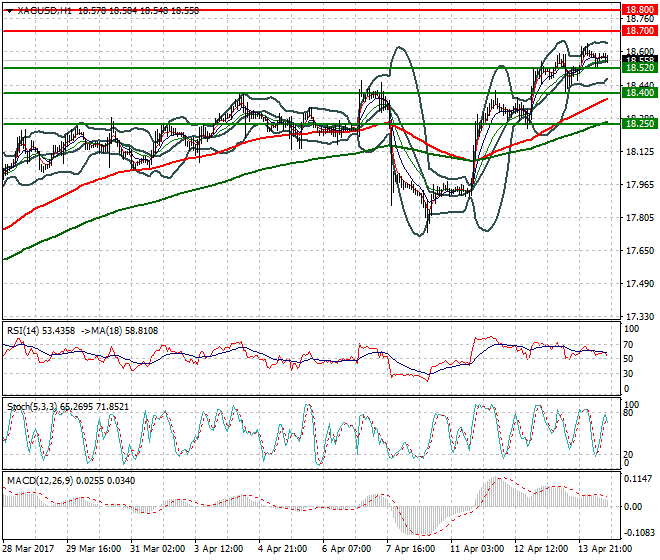Screen dimensions: 660x560
Task: Click the 17.965 price axis value
Action: coord(640,184)
